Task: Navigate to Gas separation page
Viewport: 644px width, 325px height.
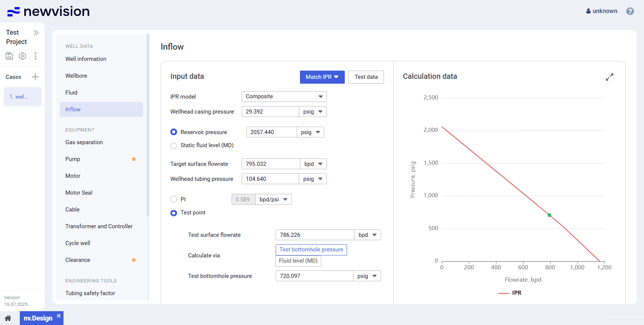Action: click(84, 142)
